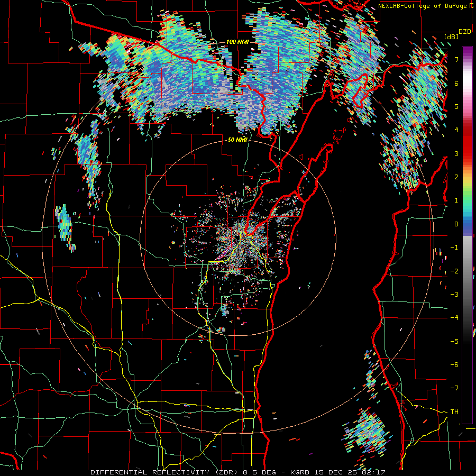Click the -1 value on the color scale
This screenshot has width=476, height=476.
click(454, 248)
